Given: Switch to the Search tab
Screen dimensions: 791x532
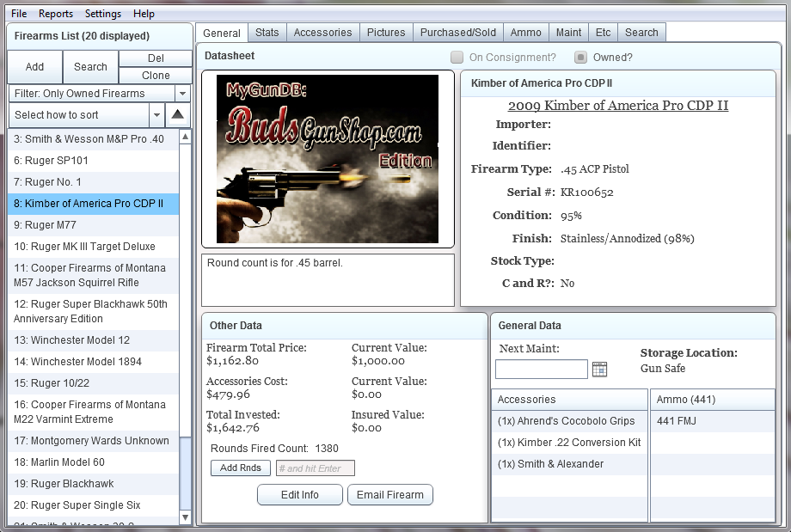Looking at the screenshot, I should point(641,33).
